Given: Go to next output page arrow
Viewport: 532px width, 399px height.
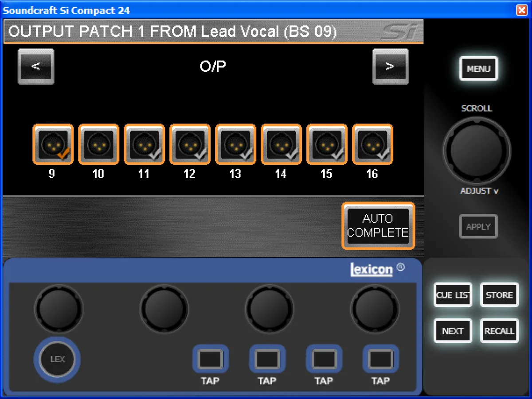Looking at the screenshot, I should pos(391,66).
